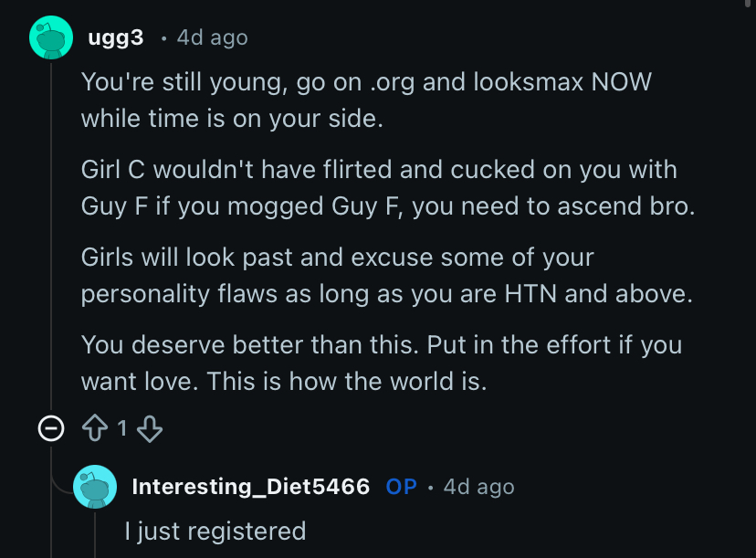Click the "I just registered" reply text
Screen dimensions: 756x558
(215, 531)
